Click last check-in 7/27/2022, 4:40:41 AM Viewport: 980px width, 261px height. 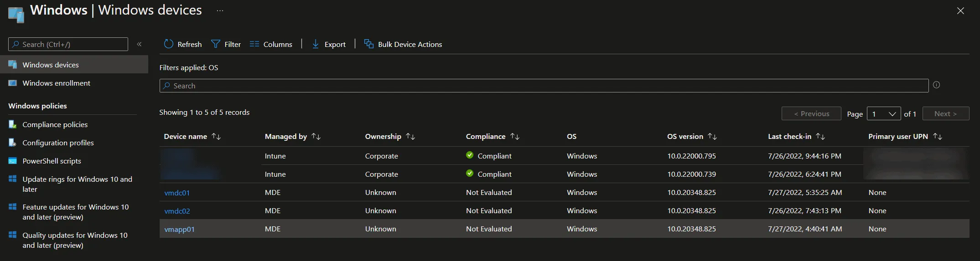pos(805,229)
